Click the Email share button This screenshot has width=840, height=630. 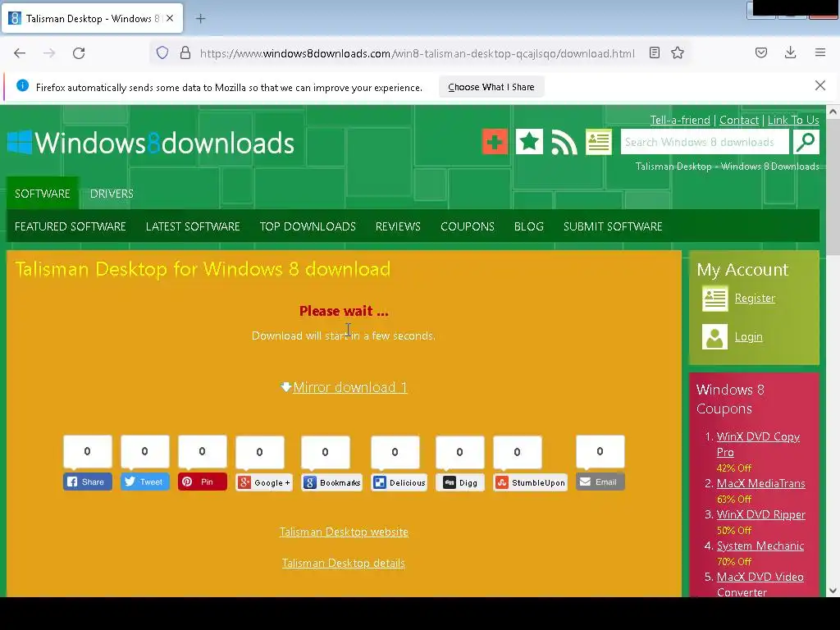point(600,482)
